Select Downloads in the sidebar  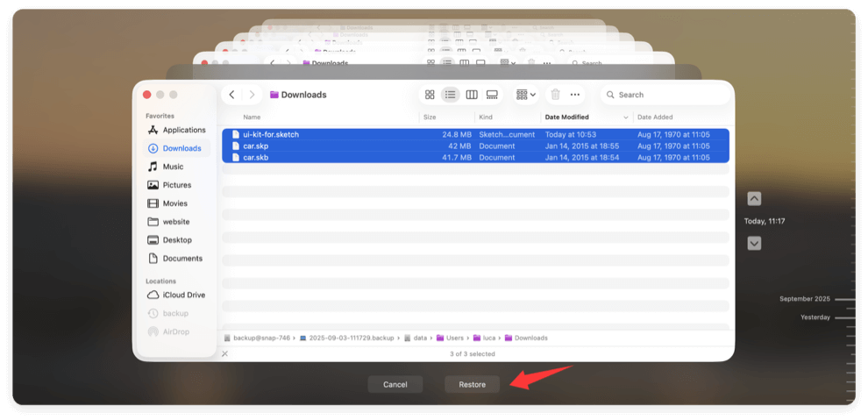pos(176,148)
